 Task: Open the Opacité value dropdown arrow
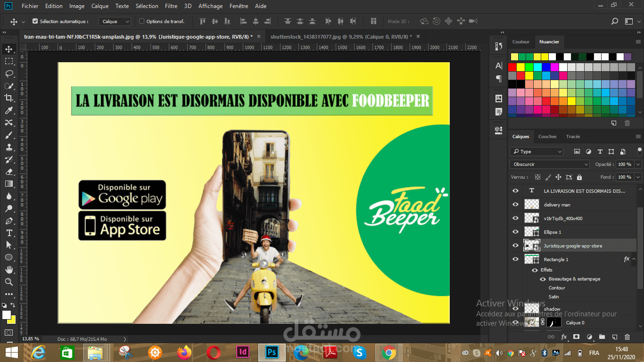(638, 164)
